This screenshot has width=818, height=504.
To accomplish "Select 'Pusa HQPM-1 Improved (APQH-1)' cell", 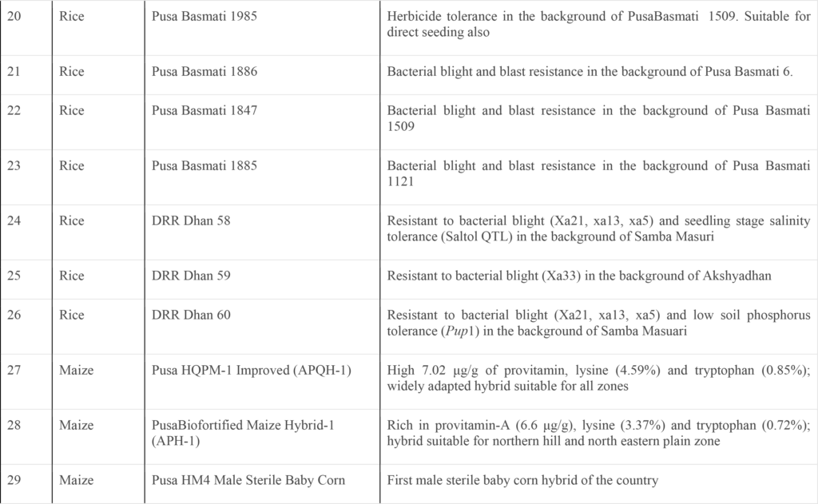I will [252, 370].
